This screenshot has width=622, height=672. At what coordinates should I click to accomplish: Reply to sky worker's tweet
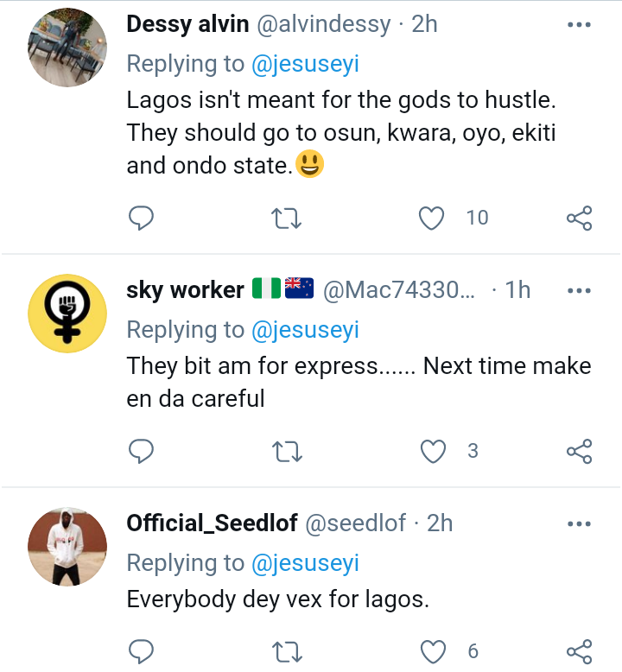point(141,451)
